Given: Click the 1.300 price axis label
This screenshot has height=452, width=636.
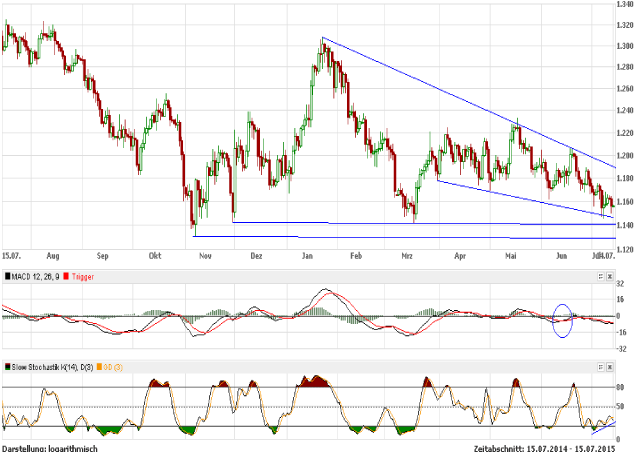Looking at the screenshot, I should [620, 47].
